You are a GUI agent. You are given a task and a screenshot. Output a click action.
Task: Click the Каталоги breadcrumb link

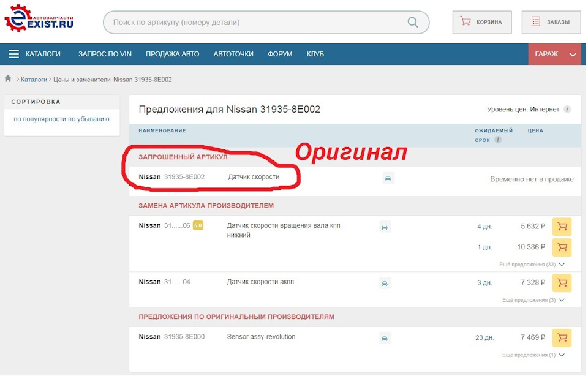click(x=34, y=80)
